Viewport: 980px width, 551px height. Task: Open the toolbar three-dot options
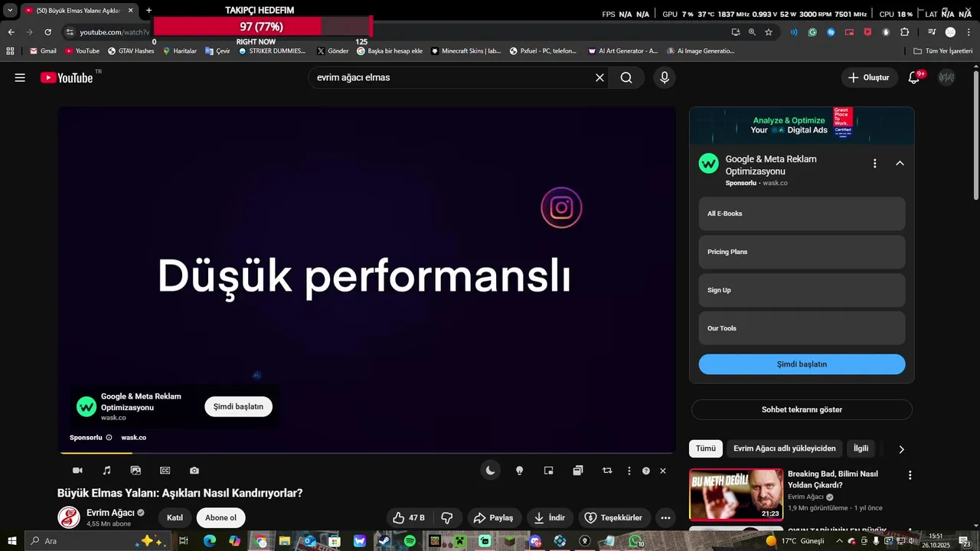pyautogui.click(x=629, y=471)
